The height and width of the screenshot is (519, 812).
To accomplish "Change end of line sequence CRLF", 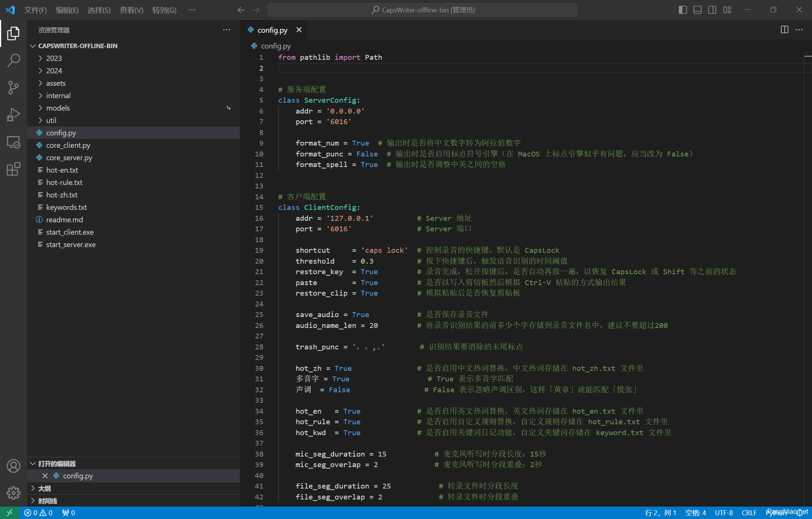I will pos(749,513).
